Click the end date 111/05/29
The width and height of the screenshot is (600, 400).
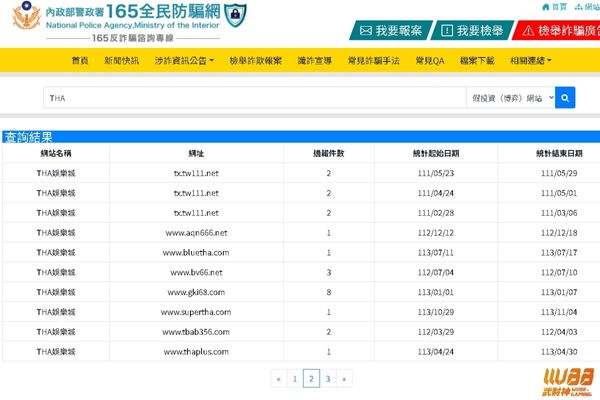tap(559, 173)
